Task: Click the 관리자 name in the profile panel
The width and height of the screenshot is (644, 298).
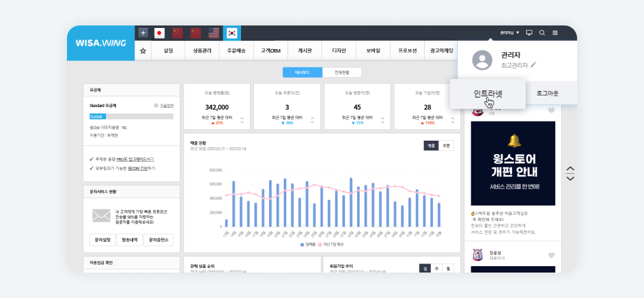Action: [x=511, y=55]
